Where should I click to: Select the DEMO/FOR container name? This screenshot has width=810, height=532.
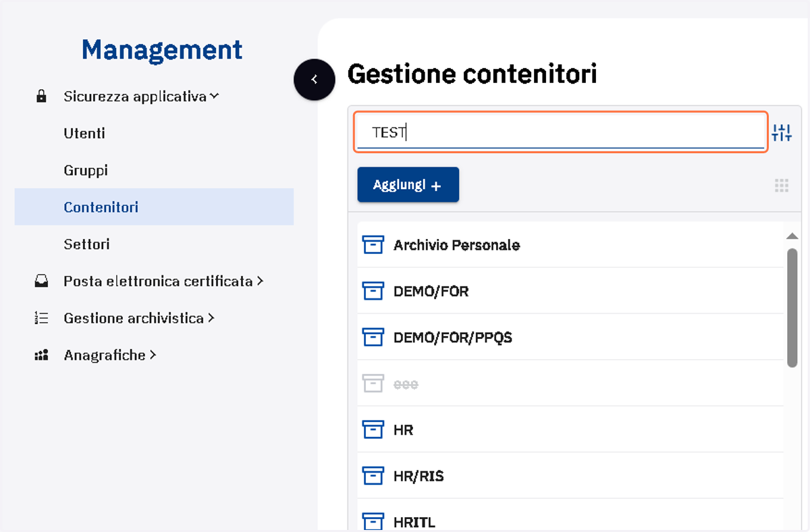click(x=431, y=292)
